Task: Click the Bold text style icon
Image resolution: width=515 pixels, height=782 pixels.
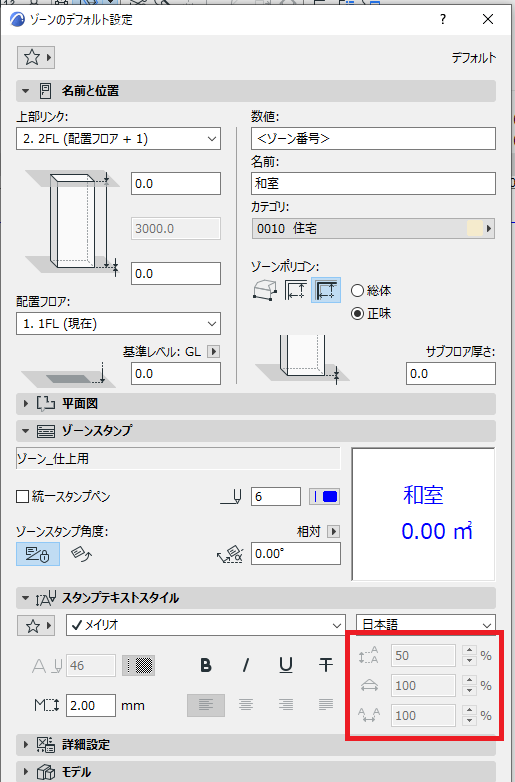Action: [205, 665]
